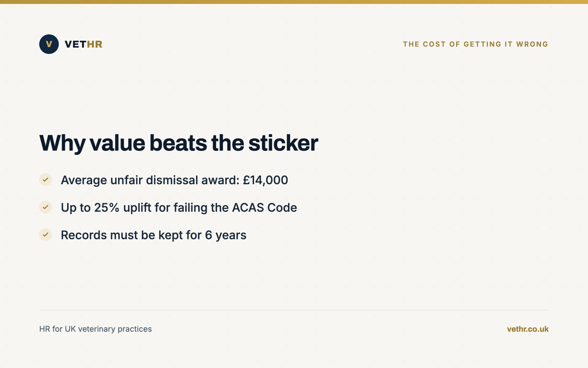Click the checkmark beside records kept bullet
Image resolution: width=588 pixels, height=368 pixels.
pos(45,235)
